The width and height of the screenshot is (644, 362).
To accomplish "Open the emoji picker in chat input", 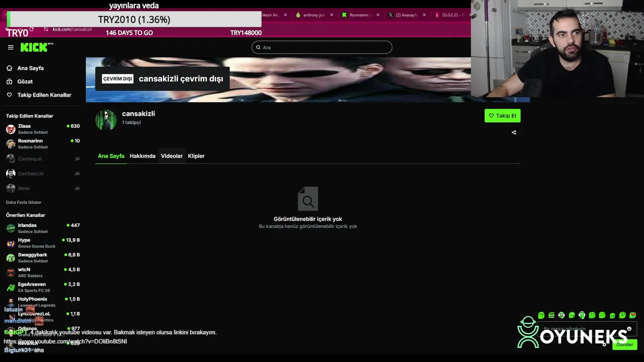I will pyautogui.click(x=629, y=329).
